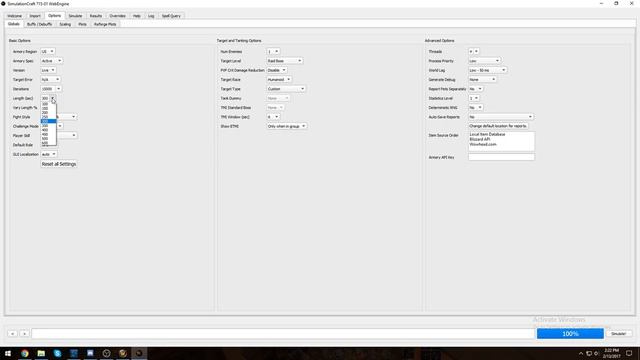Open the PVP Crit Damage Reduction dropdown

point(277,70)
